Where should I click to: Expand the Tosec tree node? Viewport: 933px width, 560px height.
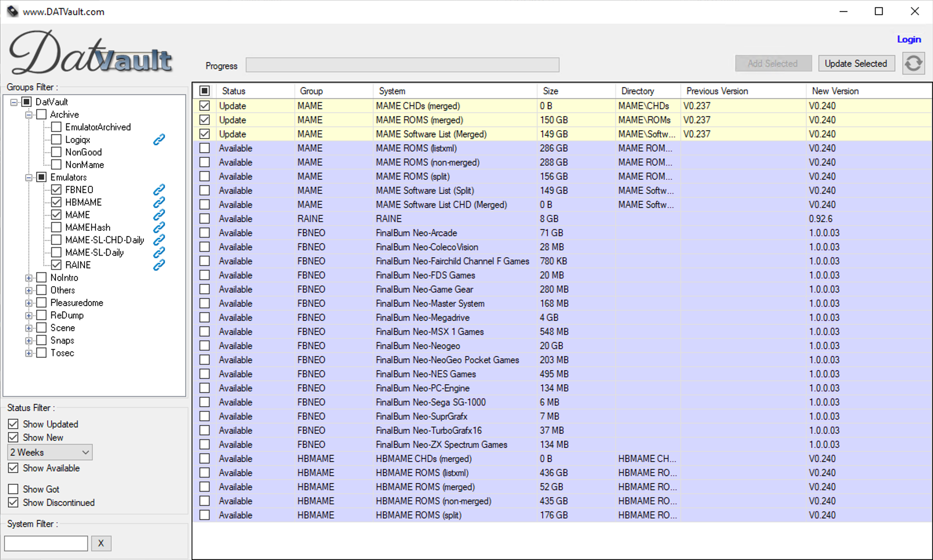click(x=29, y=353)
